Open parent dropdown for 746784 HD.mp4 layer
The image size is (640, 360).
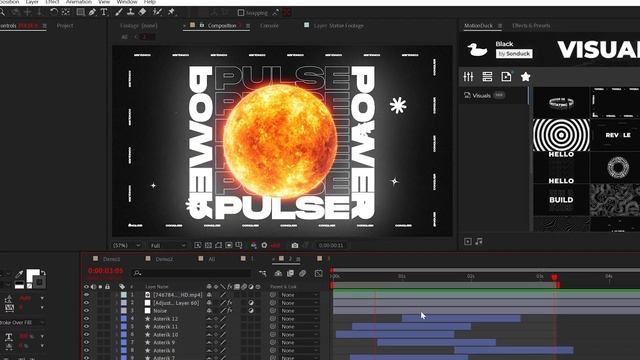click(x=299, y=295)
